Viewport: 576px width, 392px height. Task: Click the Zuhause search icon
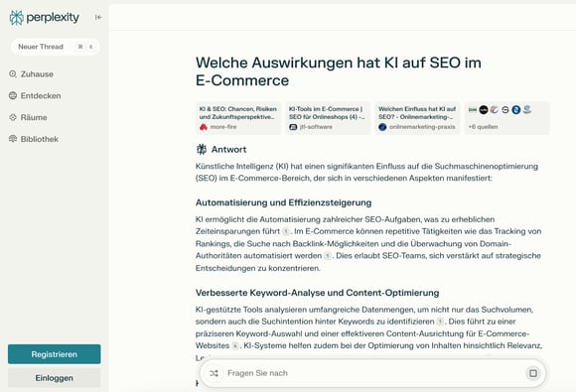[x=13, y=74]
